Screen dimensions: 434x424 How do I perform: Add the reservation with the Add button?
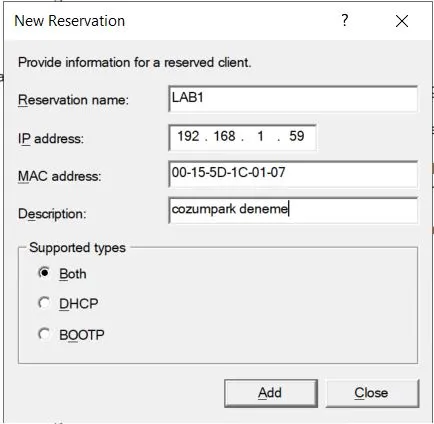pos(271,393)
